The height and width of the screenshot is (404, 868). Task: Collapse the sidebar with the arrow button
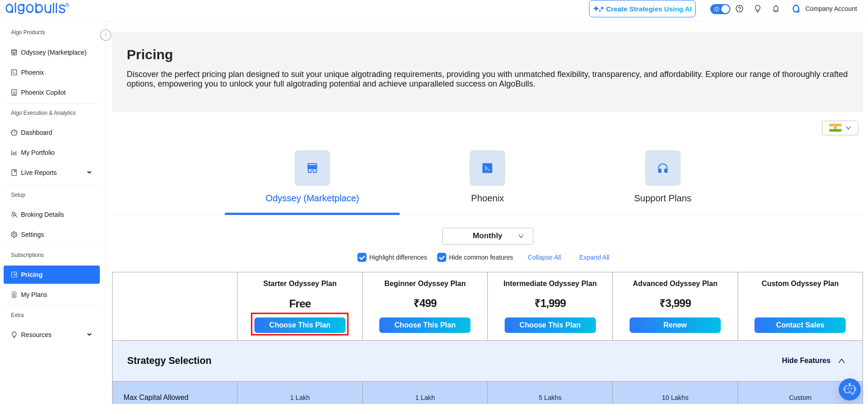point(106,35)
